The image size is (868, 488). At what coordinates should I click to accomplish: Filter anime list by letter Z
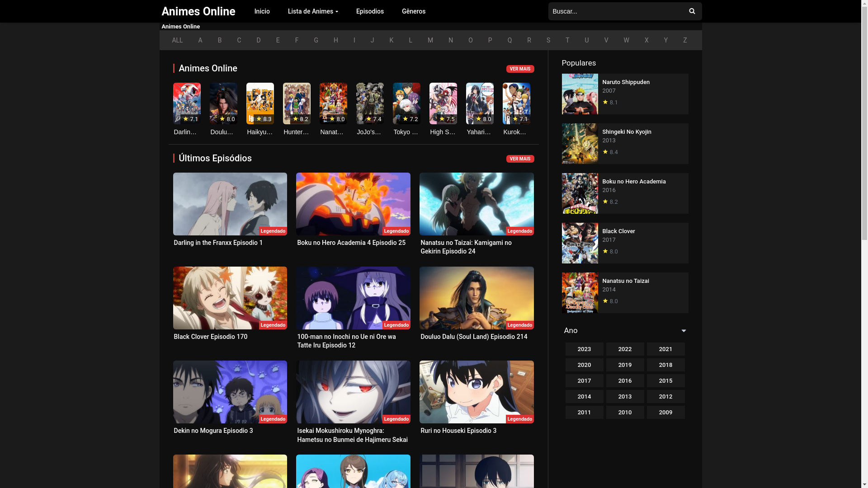[685, 40]
